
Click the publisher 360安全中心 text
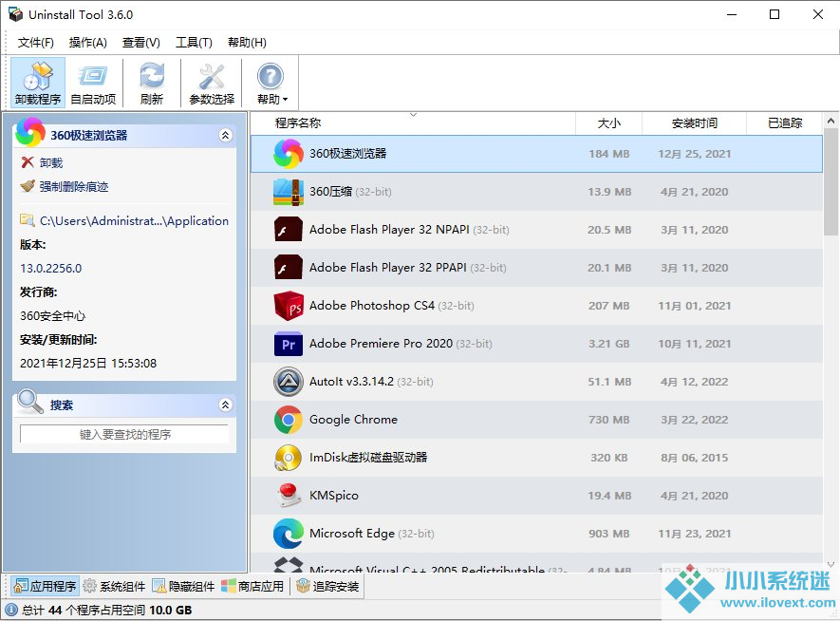point(52,316)
